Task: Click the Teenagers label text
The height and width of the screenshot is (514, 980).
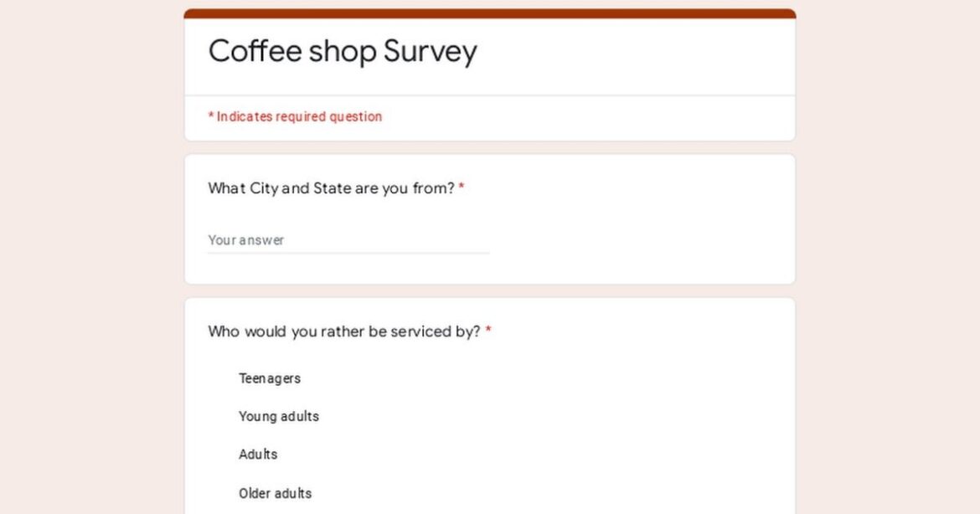Action: pos(270,378)
